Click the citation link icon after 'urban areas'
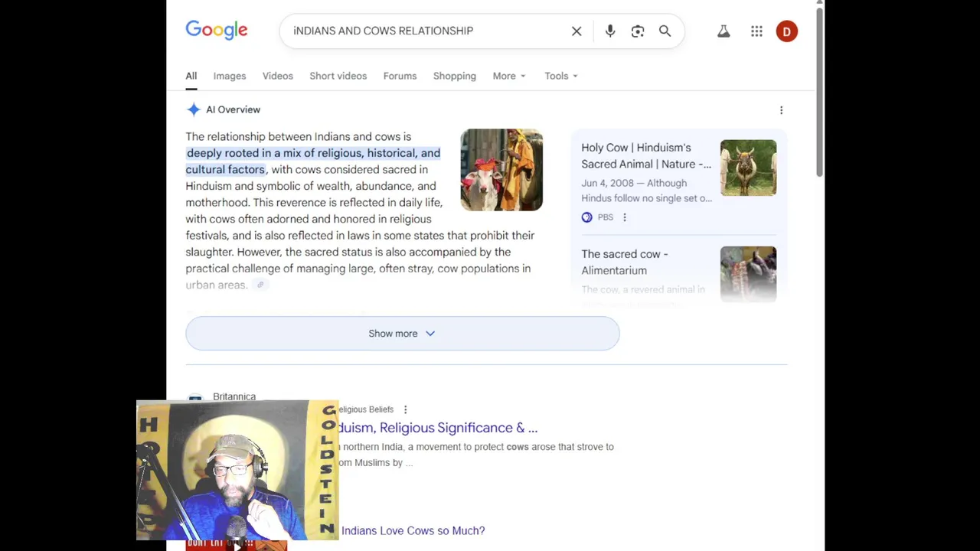 (x=260, y=285)
